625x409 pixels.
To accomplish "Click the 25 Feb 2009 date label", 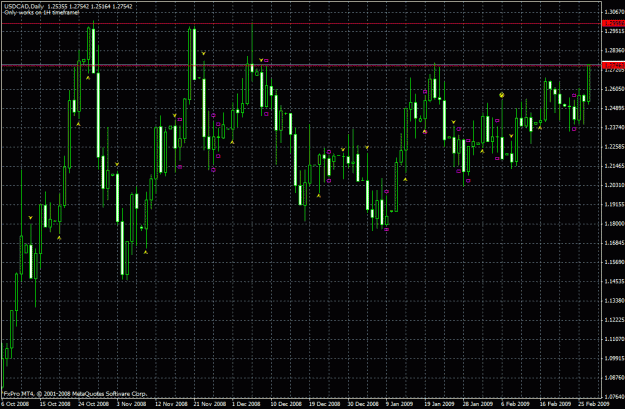I will point(594,404).
